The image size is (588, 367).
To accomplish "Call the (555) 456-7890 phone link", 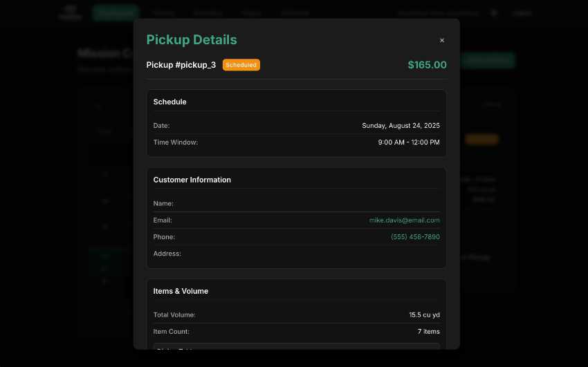I will click(415, 237).
